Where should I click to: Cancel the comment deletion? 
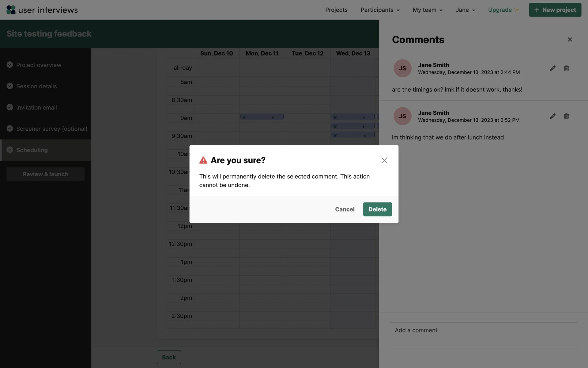click(345, 209)
